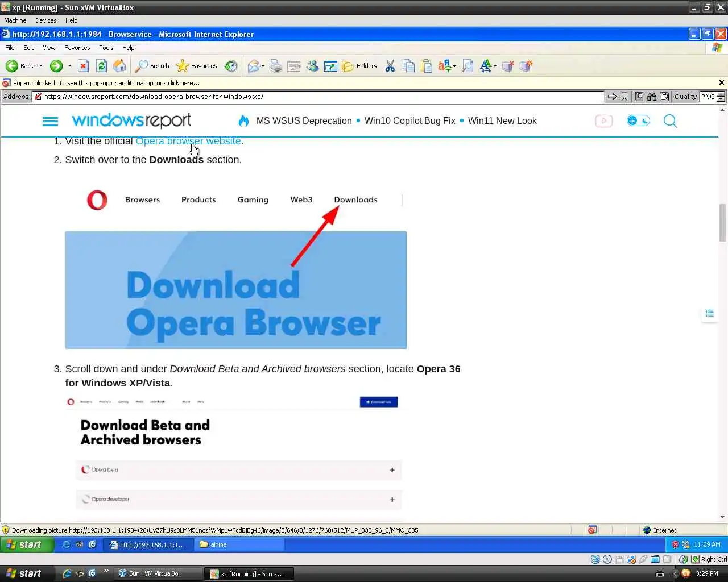Viewport: 728px width, 582px height.
Task: Switch to the ainme folder taskbar button
Action: pos(239,544)
